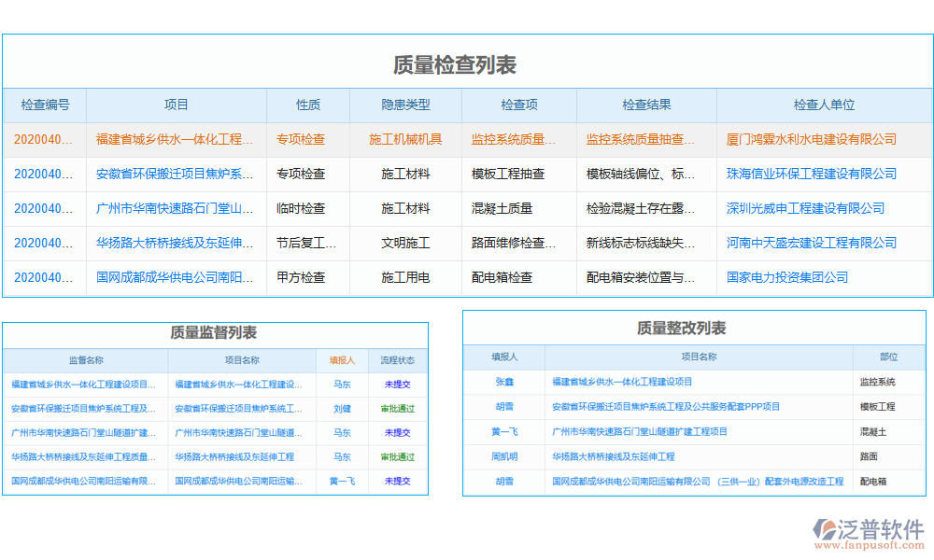Click the 流程状态 column header
934x560 pixels.
coord(398,360)
